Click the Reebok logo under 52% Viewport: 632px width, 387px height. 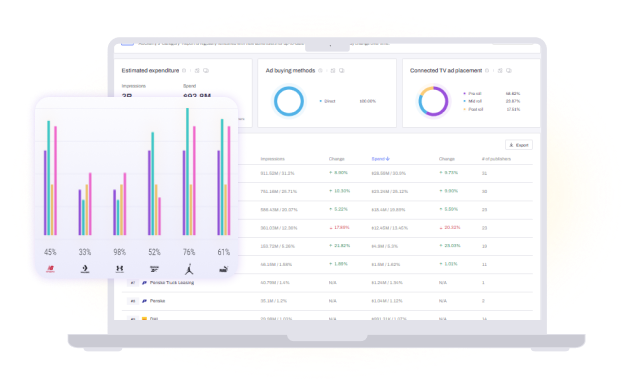154,269
